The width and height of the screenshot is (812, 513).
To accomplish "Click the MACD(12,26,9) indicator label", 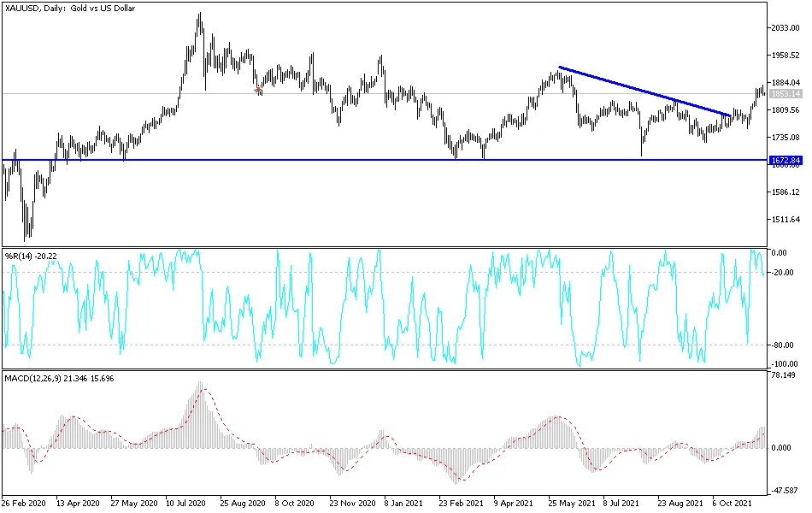I will 59,379.
